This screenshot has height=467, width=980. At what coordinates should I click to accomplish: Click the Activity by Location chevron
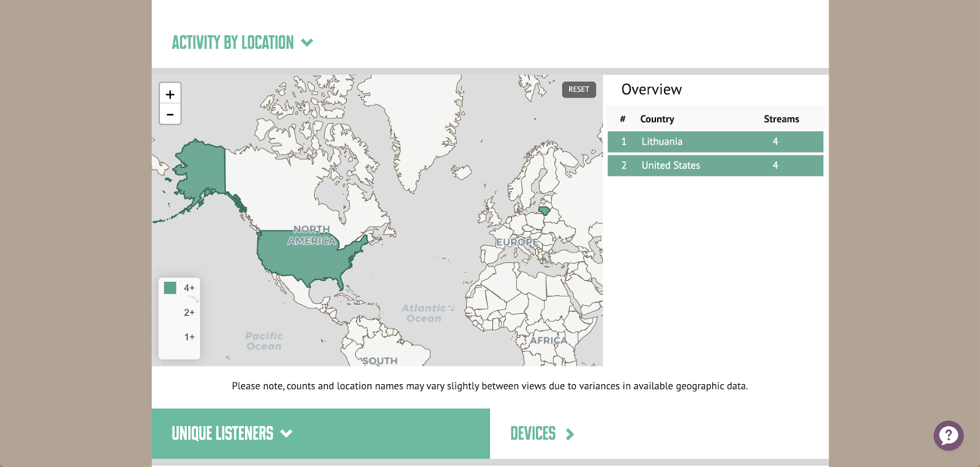(307, 43)
